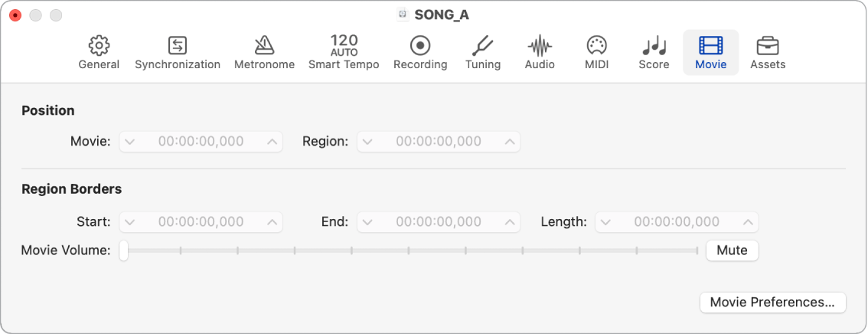This screenshot has height=334, width=868.
Task: Select the Audio waveform settings icon
Action: pos(540,46)
